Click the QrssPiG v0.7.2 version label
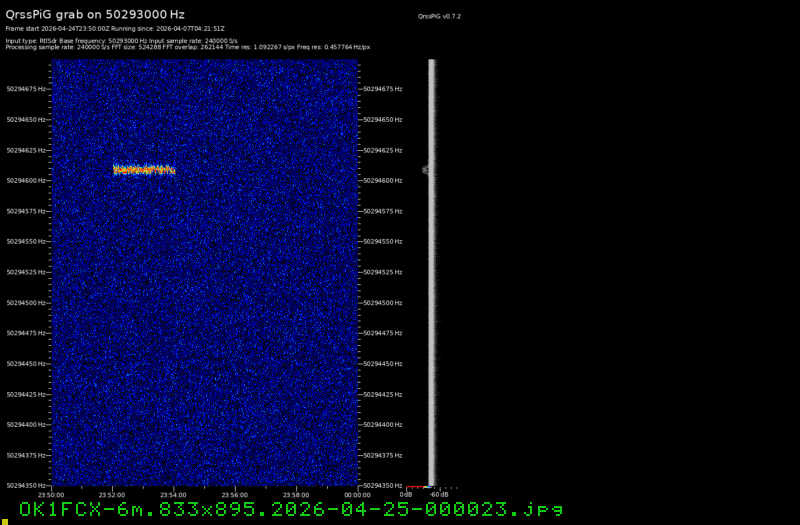Viewport: 800px width, 525px height. 440,17
